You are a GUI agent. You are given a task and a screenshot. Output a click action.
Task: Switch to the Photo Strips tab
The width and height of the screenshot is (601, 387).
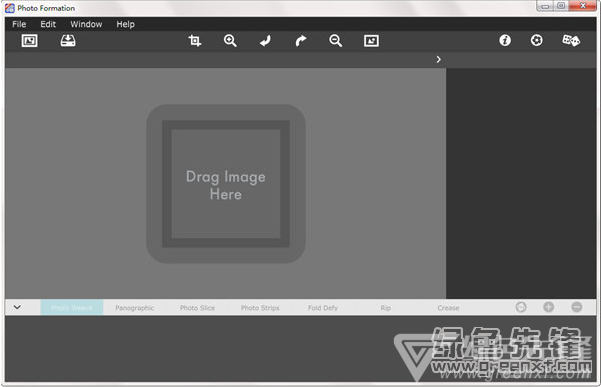[260, 308]
